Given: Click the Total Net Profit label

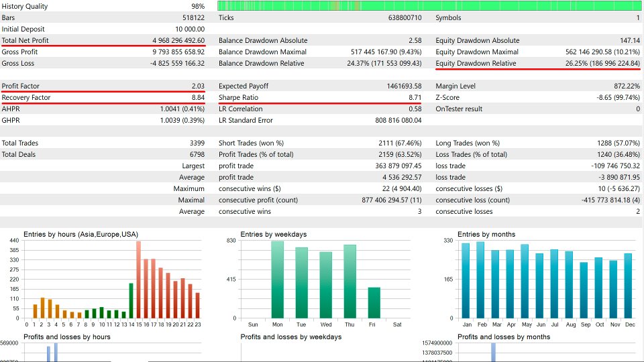Looking at the screenshot, I should click(25, 40).
